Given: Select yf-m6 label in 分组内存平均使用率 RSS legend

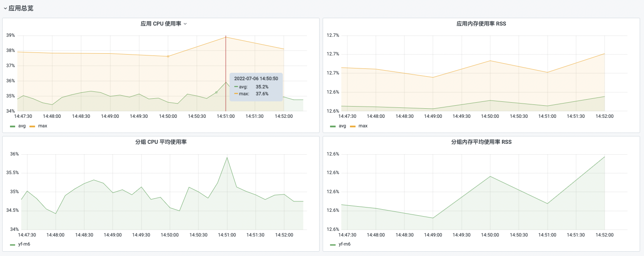Looking at the screenshot, I should pyautogui.click(x=344, y=244).
